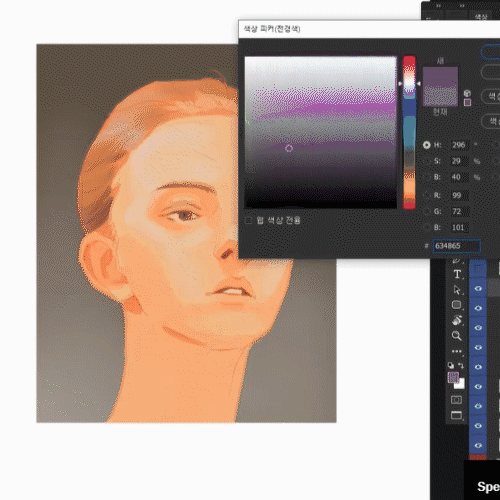Open the Edit Toolbar three-dots button
This screenshot has width=500, height=500.
pos(457,351)
